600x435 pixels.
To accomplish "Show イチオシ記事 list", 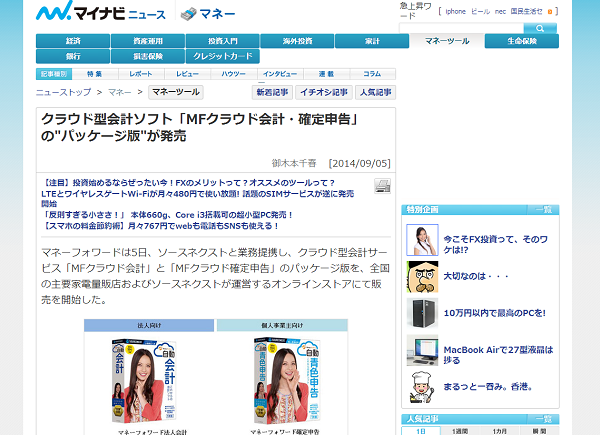I will point(324,92).
